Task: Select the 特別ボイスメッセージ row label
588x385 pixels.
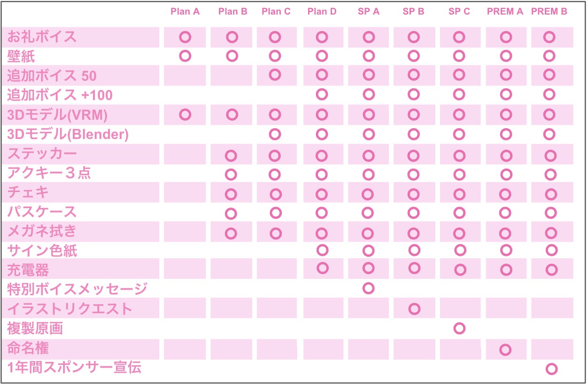Action: click(x=77, y=289)
